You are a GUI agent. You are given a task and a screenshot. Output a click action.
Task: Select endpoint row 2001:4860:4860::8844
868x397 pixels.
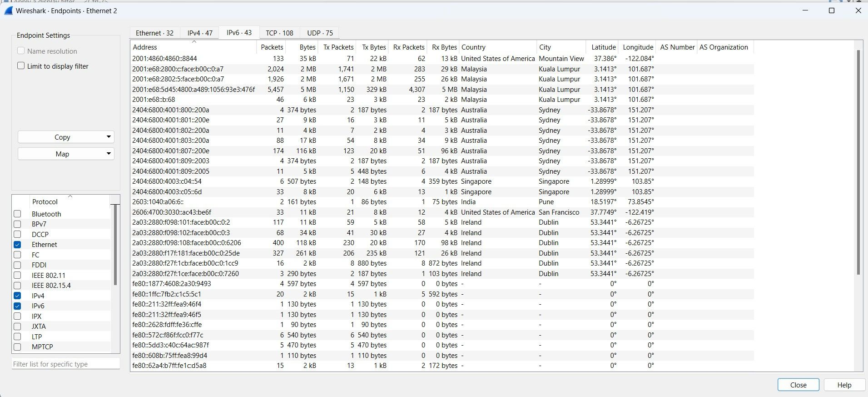[x=442, y=59]
